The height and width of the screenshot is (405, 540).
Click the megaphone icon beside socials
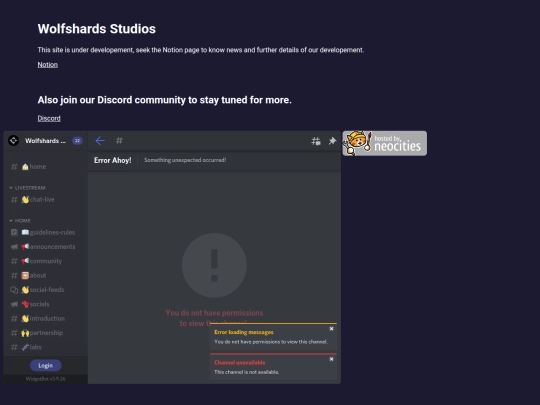click(x=14, y=304)
